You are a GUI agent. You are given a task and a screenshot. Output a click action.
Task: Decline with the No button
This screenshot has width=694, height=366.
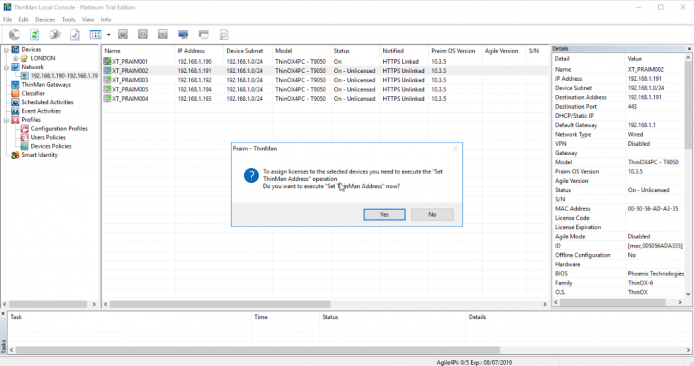pos(432,215)
